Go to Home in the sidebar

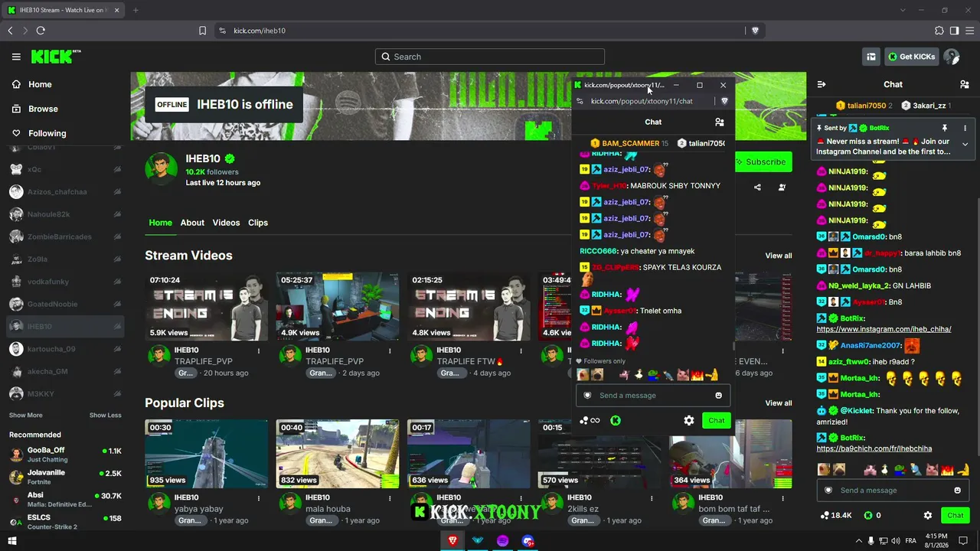pos(40,84)
